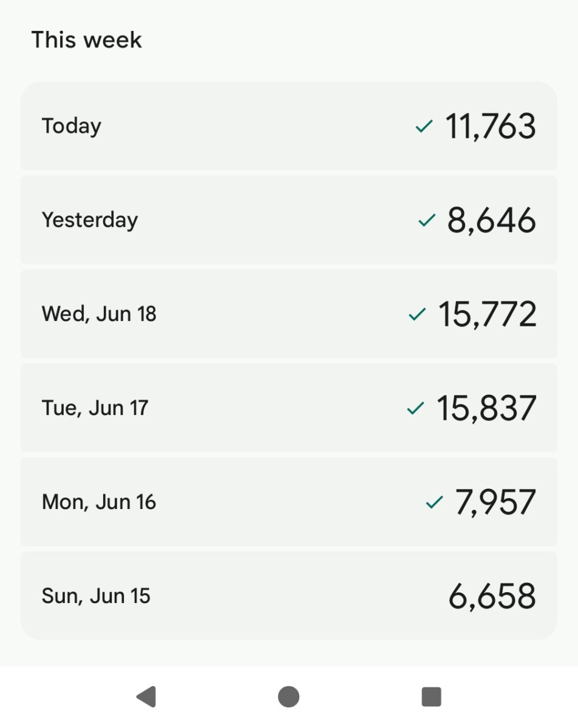Tap the Android back triangle button

(146, 696)
